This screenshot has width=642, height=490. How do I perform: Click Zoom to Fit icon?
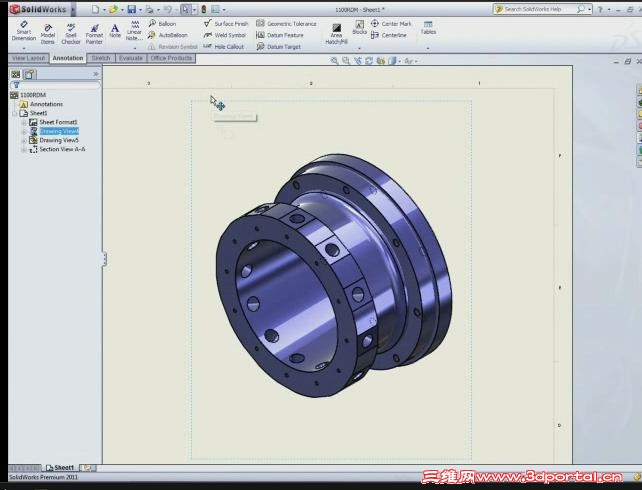[335, 61]
